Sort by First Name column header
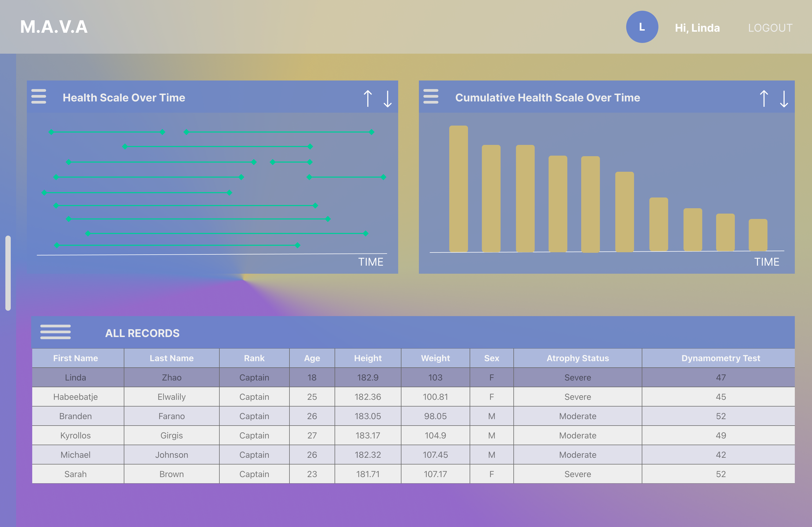Viewport: 812px width, 527px height. (75, 358)
